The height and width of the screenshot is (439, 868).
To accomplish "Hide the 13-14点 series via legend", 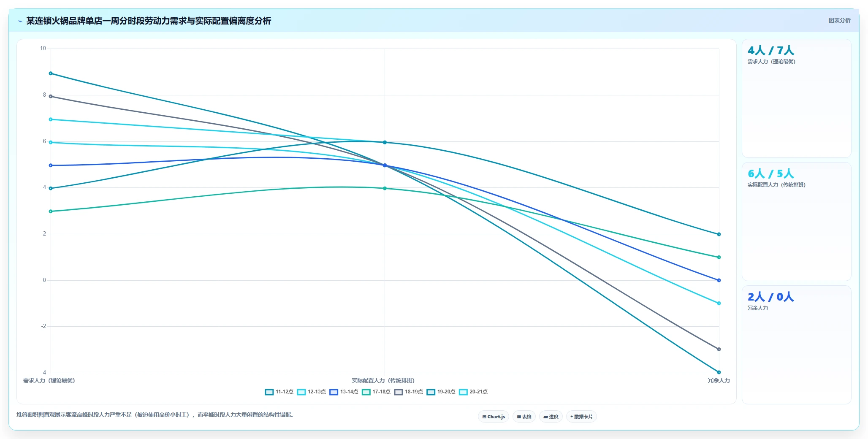I will click(x=344, y=392).
